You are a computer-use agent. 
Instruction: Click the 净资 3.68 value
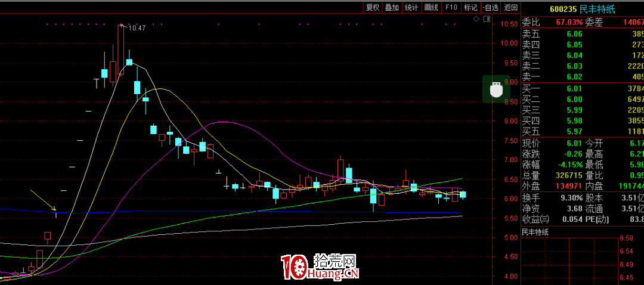[x=574, y=209]
